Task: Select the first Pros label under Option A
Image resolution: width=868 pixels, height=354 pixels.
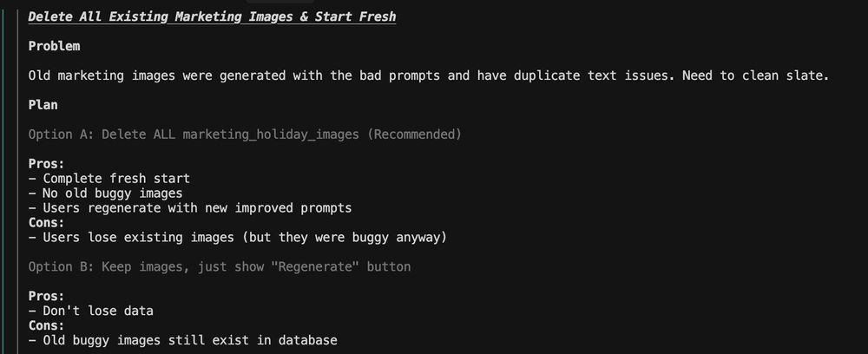Action: [47, 164]
